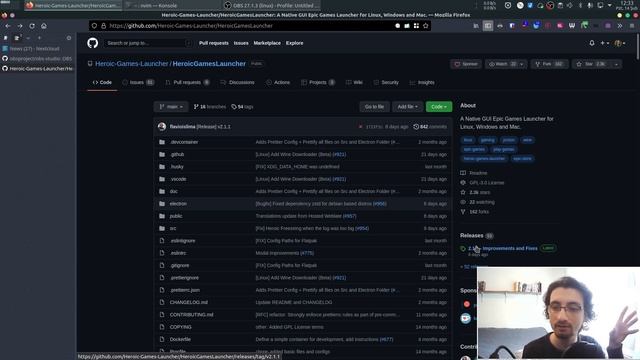Open the GPL-3.0 License link

pos(487,182)
